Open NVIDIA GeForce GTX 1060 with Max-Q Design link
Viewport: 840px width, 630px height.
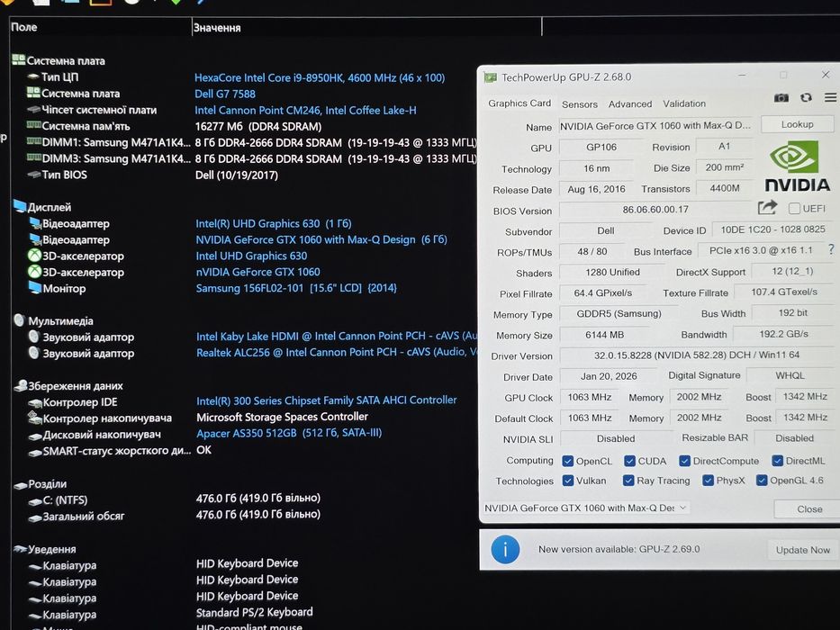pyautogui.click(x=321, y=239)
